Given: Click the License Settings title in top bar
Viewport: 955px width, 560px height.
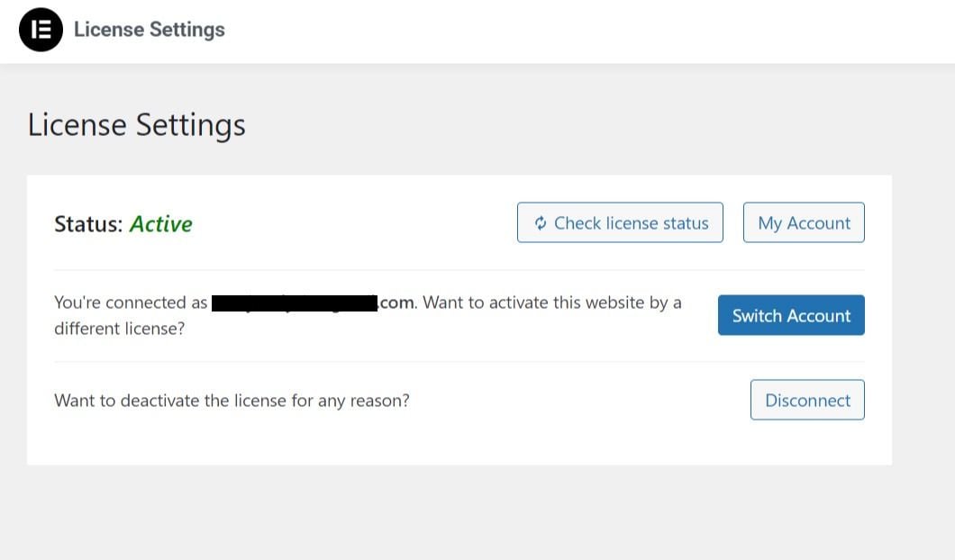Looking at the screenshot, I should pyautogui.click(x=150, y=29).
